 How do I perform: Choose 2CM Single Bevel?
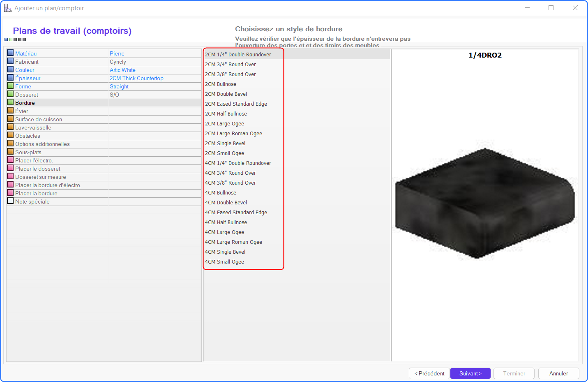[225, 143]
